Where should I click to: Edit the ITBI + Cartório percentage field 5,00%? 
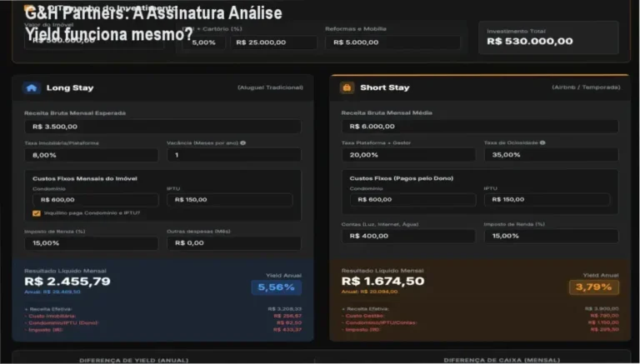click(203, 42)
